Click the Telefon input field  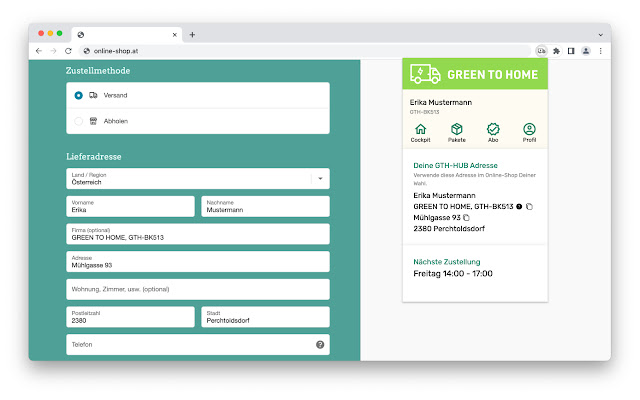[198, 344]
